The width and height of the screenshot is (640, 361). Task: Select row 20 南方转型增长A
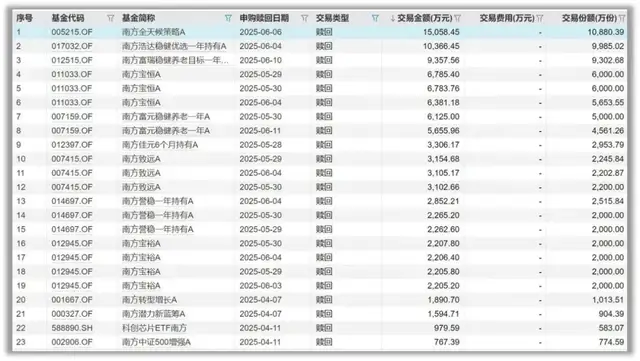320,300
